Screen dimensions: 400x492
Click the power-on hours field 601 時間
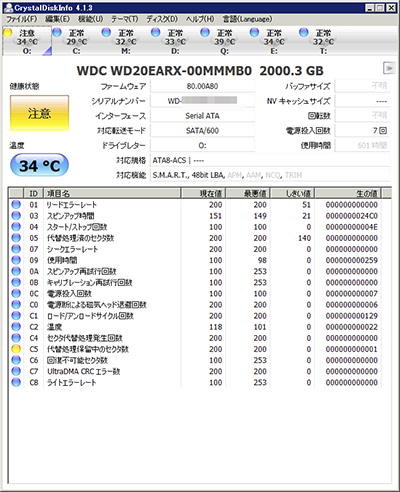coord(362,145)
